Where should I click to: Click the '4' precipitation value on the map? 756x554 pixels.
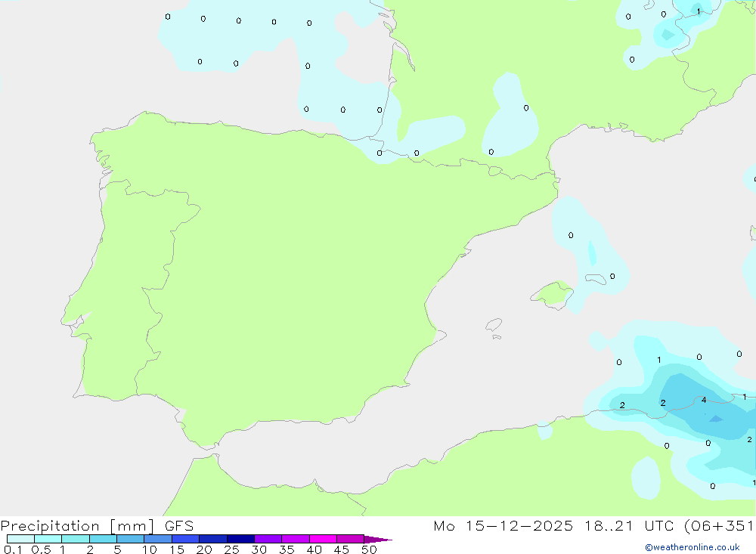pos(704,400)
